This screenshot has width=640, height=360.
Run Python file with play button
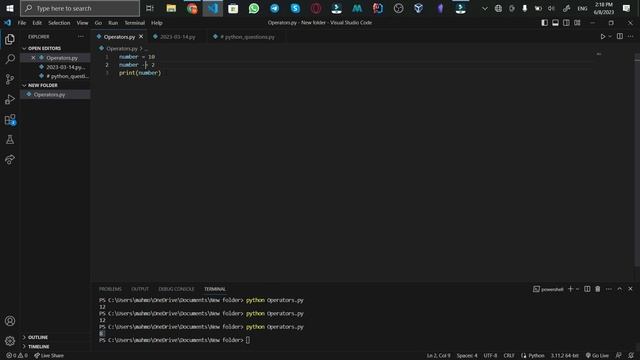pos(602,37)
